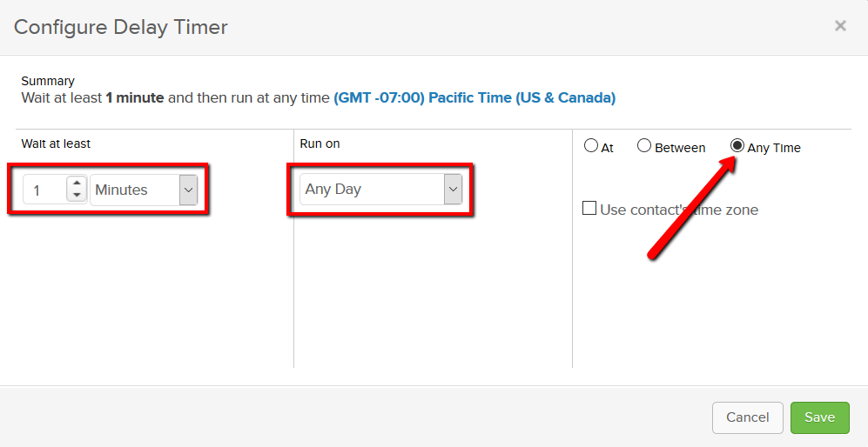
Task: Increase wait value with up arrow
Action: 77,183
